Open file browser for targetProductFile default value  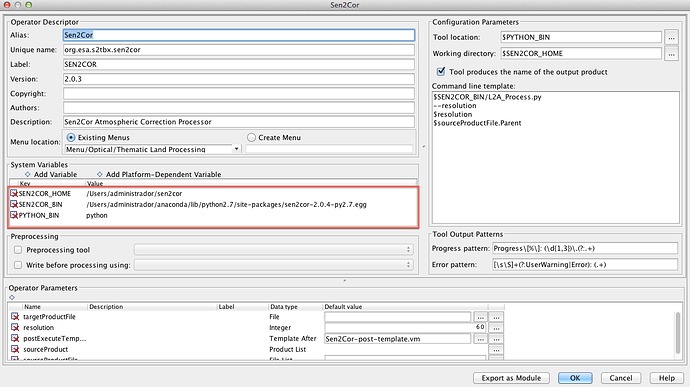click(x=481, y=317)
